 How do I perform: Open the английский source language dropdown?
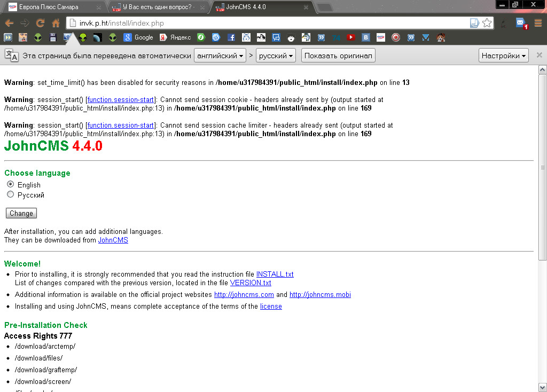coord(220,56)
